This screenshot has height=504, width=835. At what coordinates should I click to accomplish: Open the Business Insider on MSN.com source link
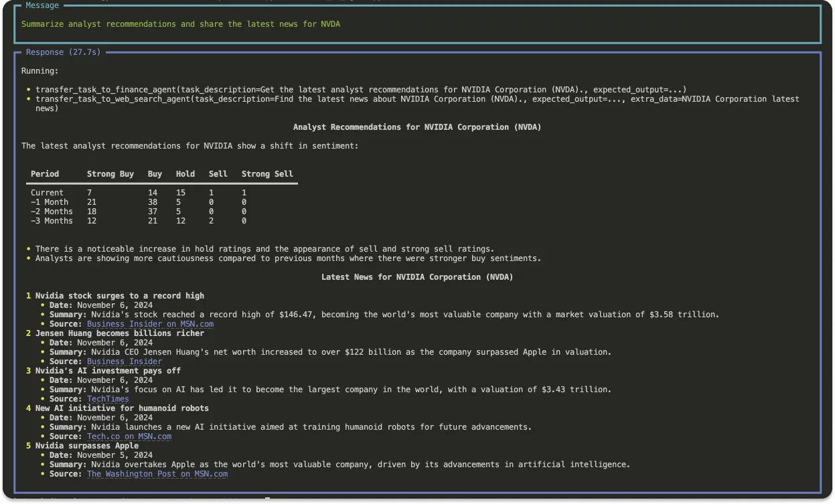point(150,324)
